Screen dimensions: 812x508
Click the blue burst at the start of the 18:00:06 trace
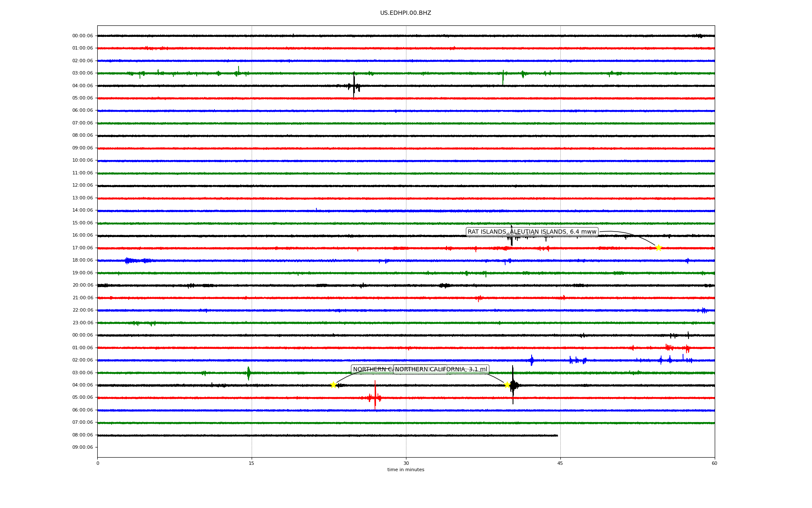(x=128, y=261)
